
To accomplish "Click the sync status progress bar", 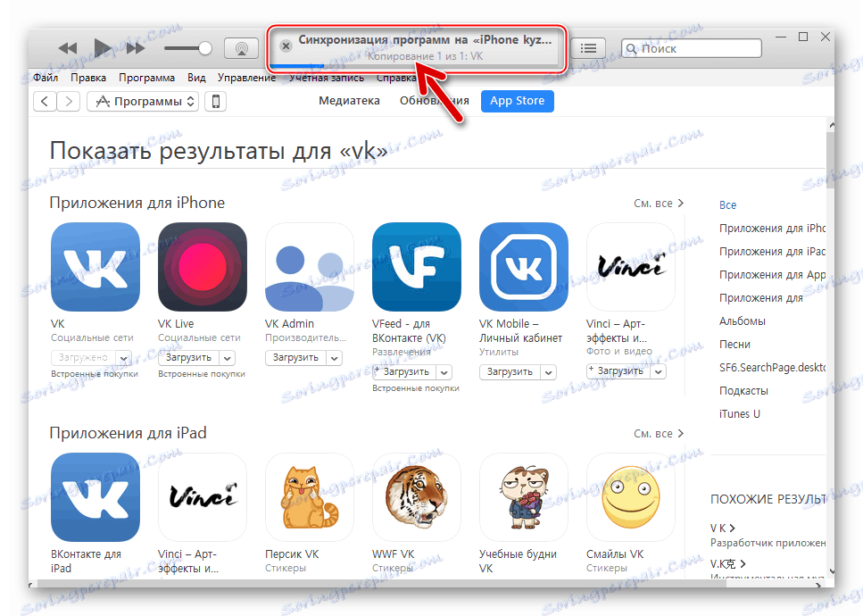I will coord(416,67).
